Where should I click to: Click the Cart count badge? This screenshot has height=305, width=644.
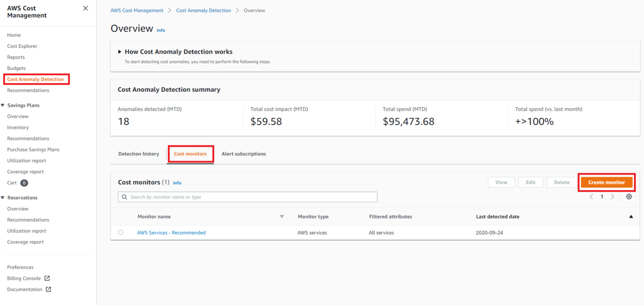(24, 183)
